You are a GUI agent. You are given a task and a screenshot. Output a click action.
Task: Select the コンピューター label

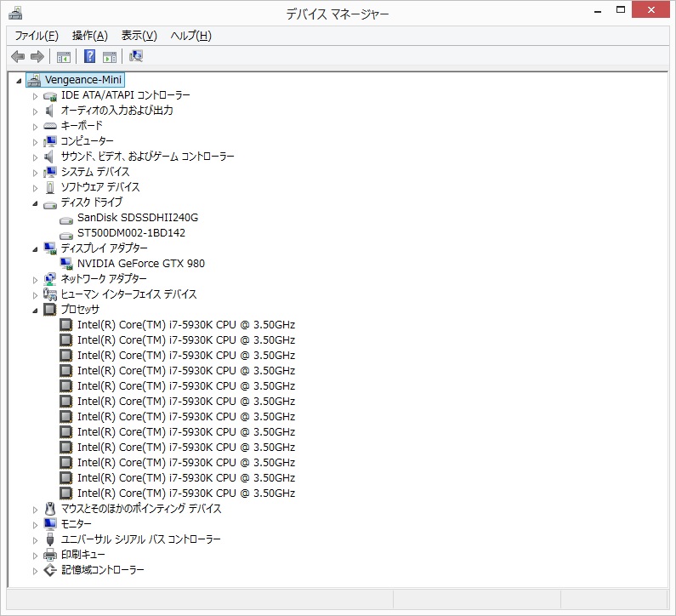click(x=87, y=141)
